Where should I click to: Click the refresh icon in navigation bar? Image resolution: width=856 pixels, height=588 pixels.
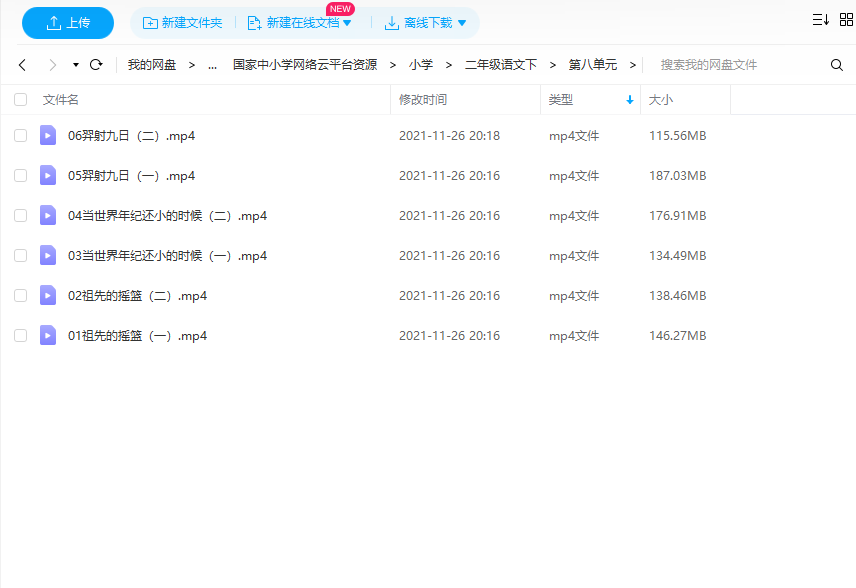tap(96, 65)
